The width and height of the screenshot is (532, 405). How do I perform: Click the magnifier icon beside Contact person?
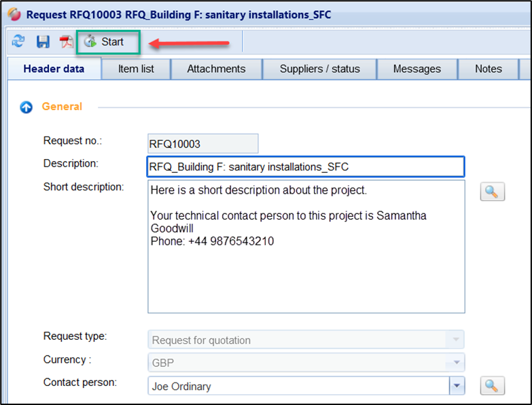click(492, 386)
